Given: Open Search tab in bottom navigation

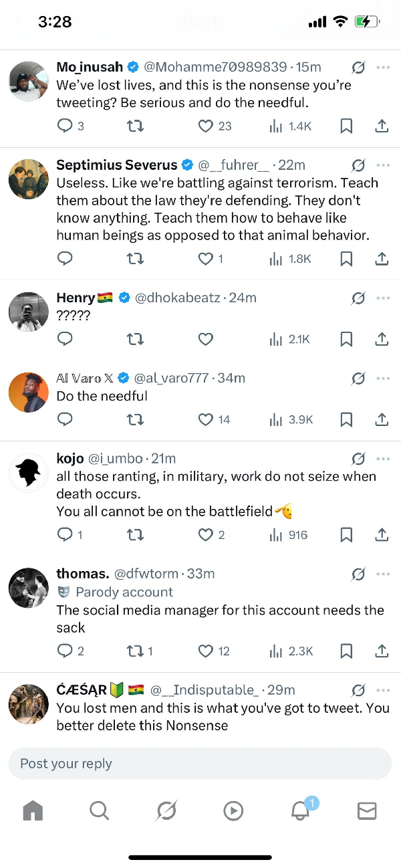Looking at the screenshot, I should pyautogui.click(x=99, y=810).
